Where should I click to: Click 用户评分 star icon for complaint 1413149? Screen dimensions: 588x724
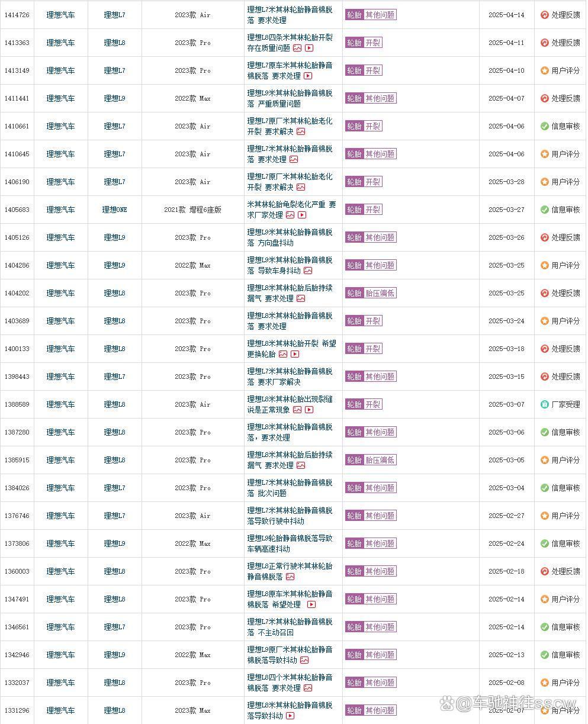545,70
